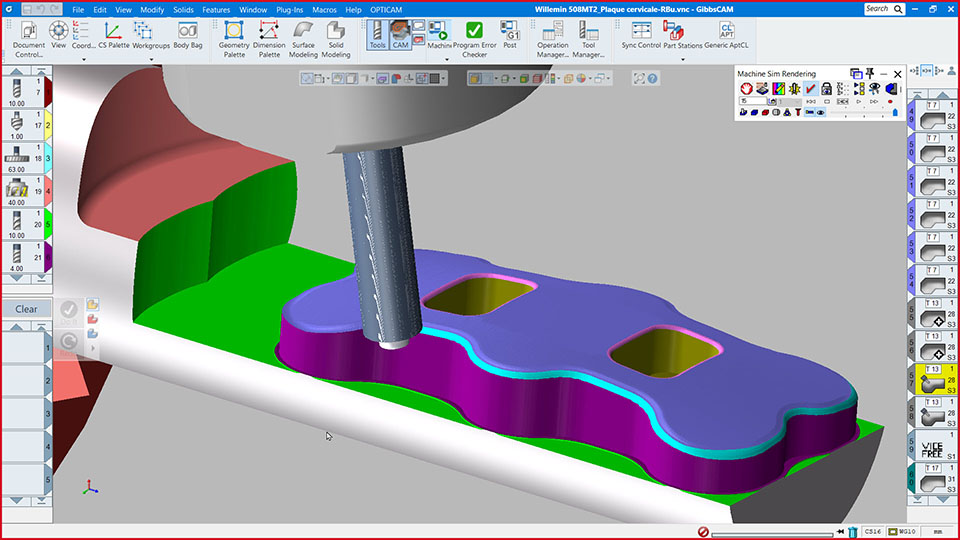Expand the Part Stations dropdown arrow
The width and height of the screenshot is (960, 540).
pos(683,59)
